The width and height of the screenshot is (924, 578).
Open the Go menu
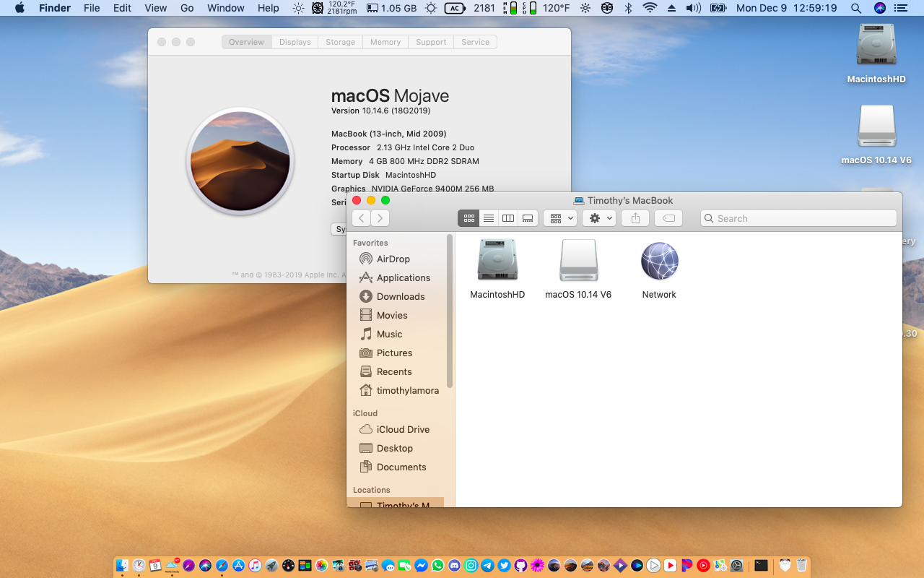(187, 8)
